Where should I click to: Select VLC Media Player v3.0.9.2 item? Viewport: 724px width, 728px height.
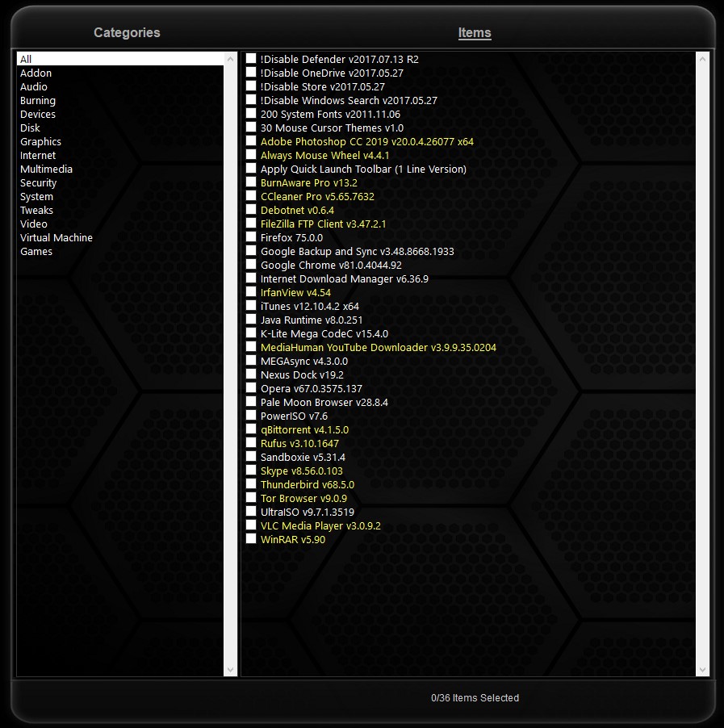tap(320, 525)
